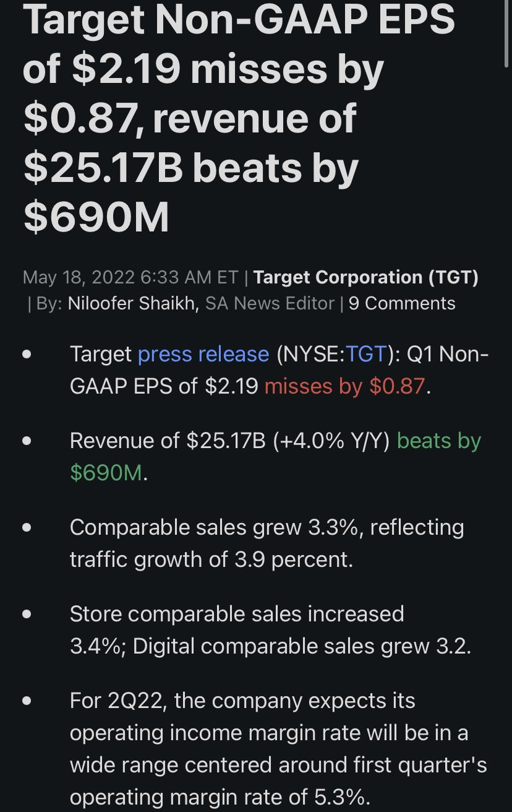Open the blue "press release" link
Screen dimensions: 512x812
[x=203, y=354]
